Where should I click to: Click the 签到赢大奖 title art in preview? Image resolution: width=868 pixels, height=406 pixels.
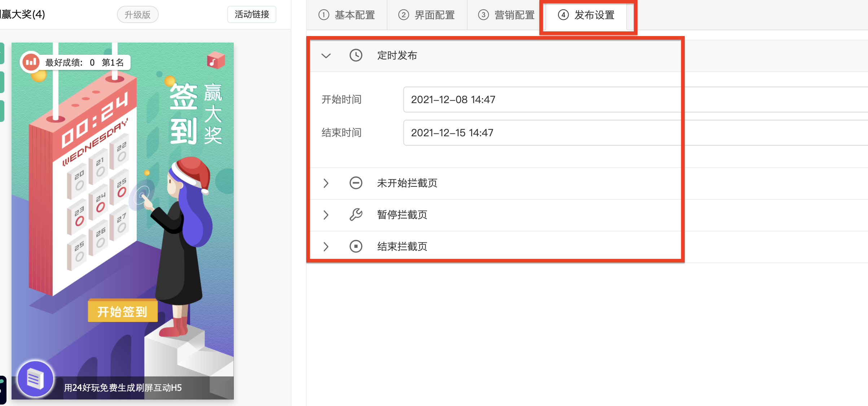click(196, 114)
